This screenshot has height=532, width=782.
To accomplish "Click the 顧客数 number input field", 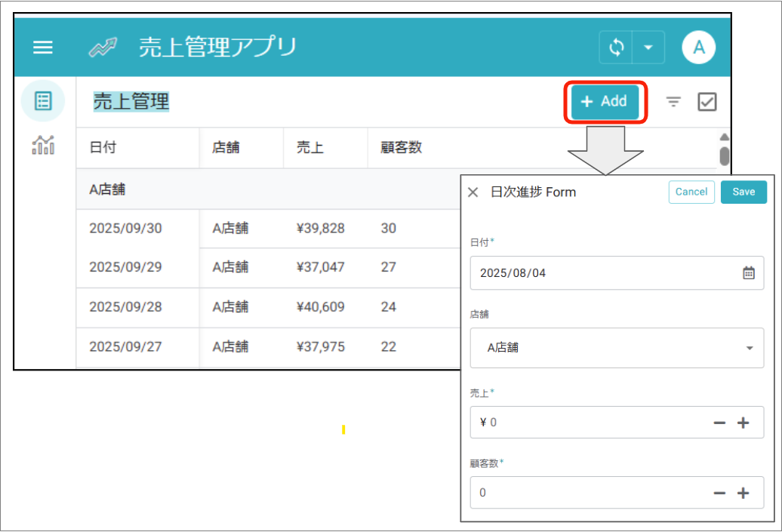I will pos(617,493).
